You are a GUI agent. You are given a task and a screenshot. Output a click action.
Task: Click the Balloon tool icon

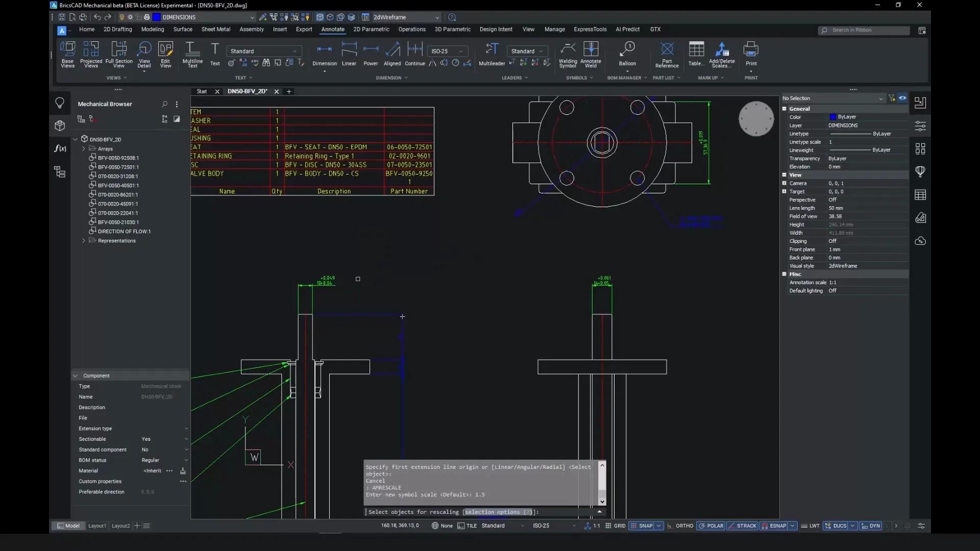click(627, 50)
